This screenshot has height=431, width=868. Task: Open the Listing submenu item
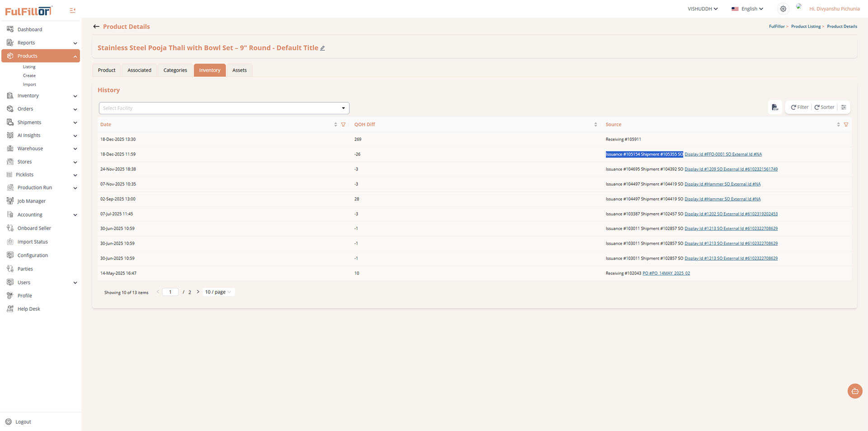(x=29, y=67)
